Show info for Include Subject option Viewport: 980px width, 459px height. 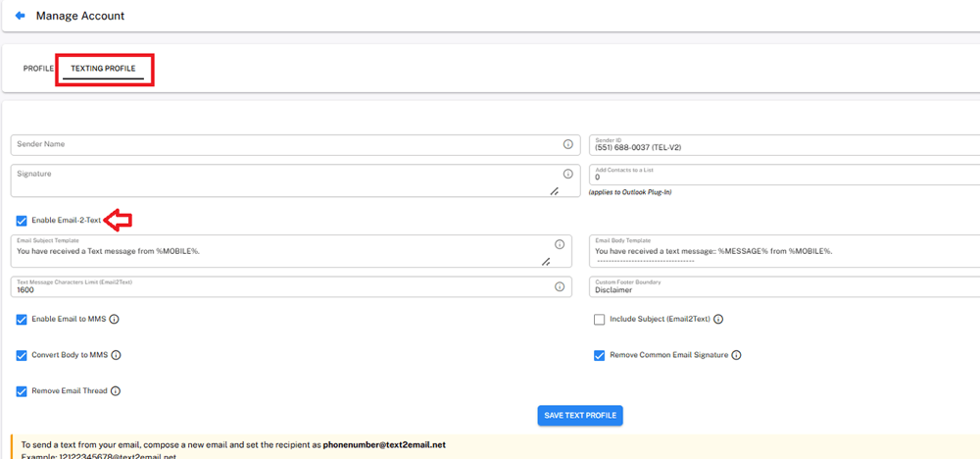[x=718, y=320]
